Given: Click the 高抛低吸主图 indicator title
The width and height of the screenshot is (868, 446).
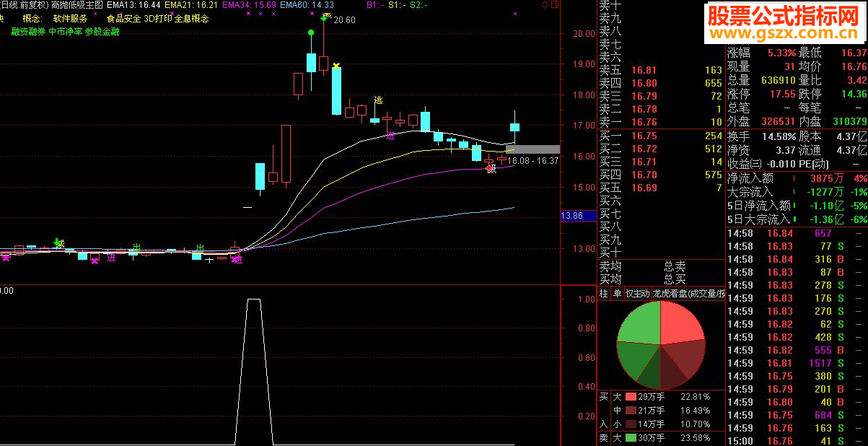Looking at the screenshot, I should 77,5.
